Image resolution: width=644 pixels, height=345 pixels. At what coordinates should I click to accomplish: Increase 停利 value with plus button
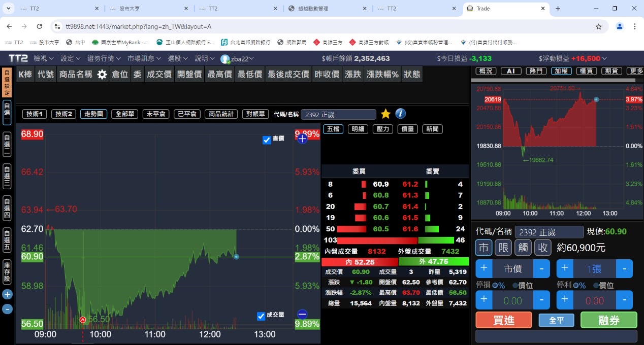point(565,300)
